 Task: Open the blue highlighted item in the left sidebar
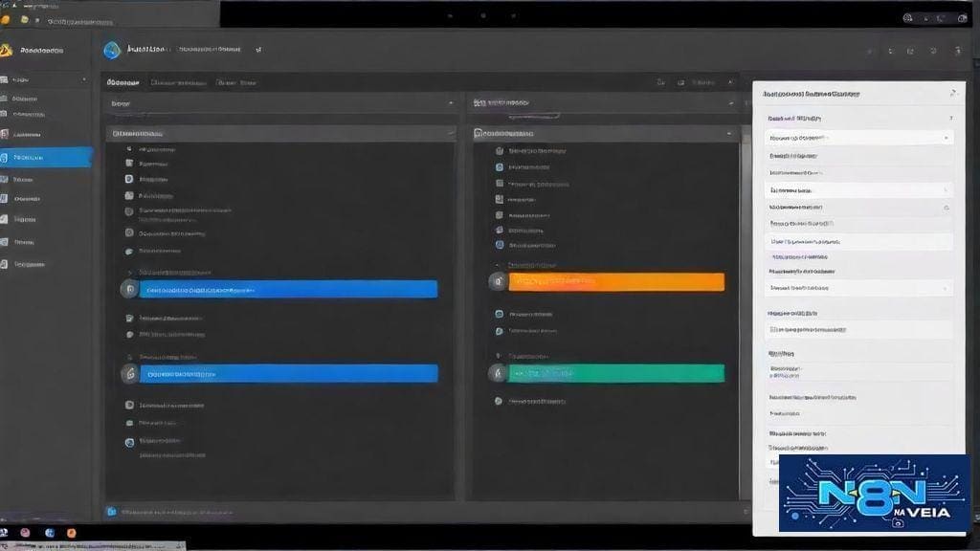[x=46, y=158]
